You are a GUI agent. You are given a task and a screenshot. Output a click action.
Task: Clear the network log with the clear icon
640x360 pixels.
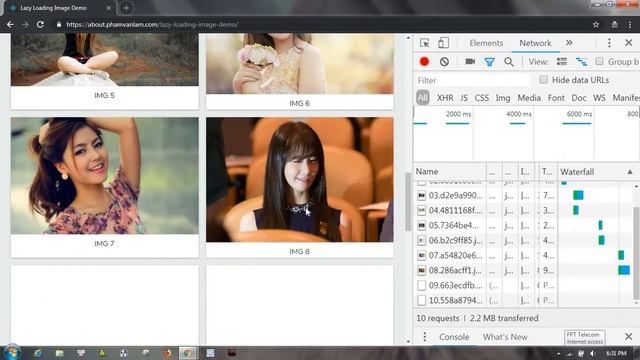444,62
